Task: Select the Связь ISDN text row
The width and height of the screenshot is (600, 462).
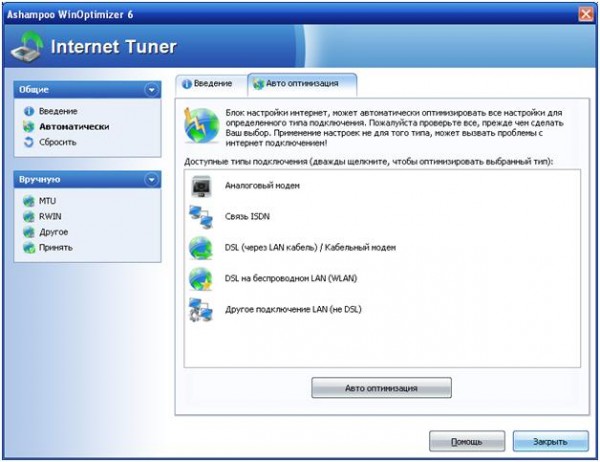Action: point(247,217)
